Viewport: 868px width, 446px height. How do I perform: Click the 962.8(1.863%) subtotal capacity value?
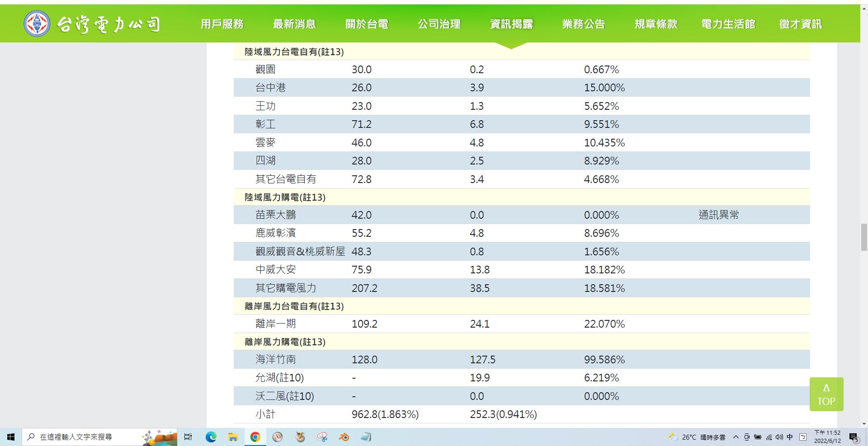(x=385, y=414)
